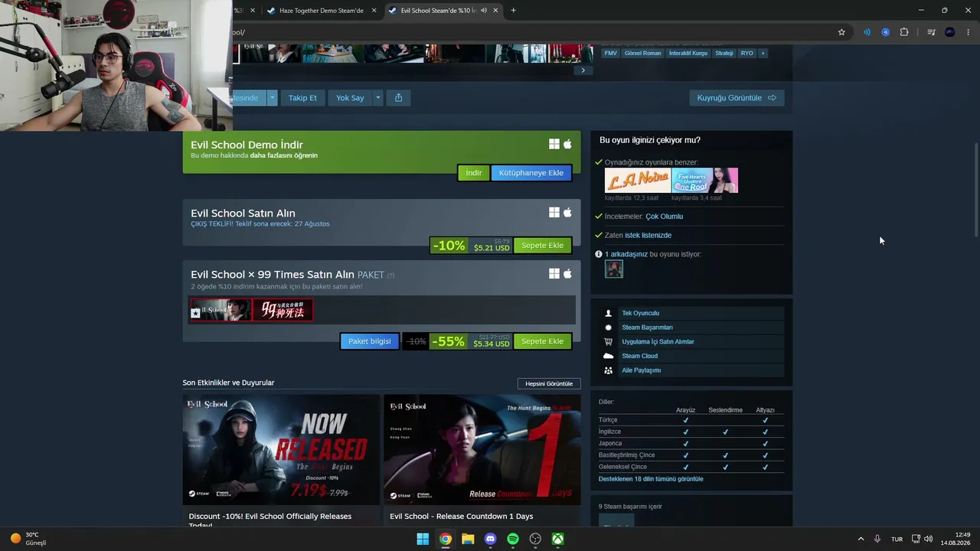The height and width of the screenshot is (551, 980).
Task: Open the Evil School bundle item thumbnail
Action: point(220,310)
